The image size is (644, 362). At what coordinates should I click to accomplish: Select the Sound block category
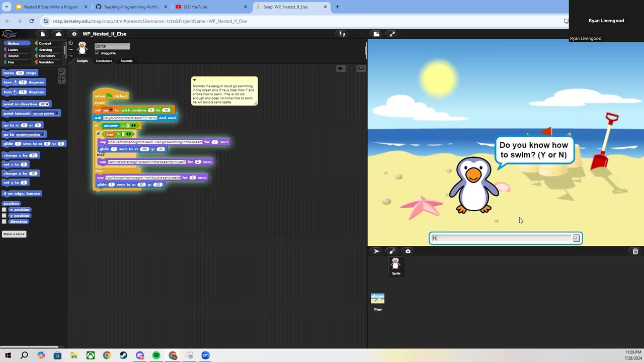tap(17, 56)
